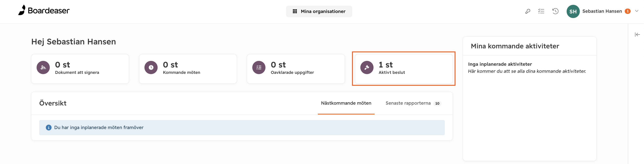The height and width of the screenshot is (164, 644).
Task: Open the Aktivt beslut card
Action: click(x=404, y=69)
